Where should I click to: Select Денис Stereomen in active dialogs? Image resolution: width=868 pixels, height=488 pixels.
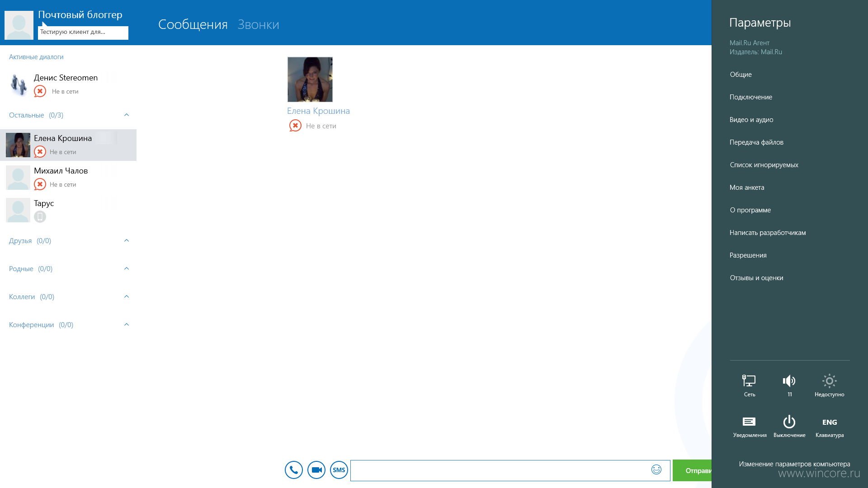tap(68, 84)
